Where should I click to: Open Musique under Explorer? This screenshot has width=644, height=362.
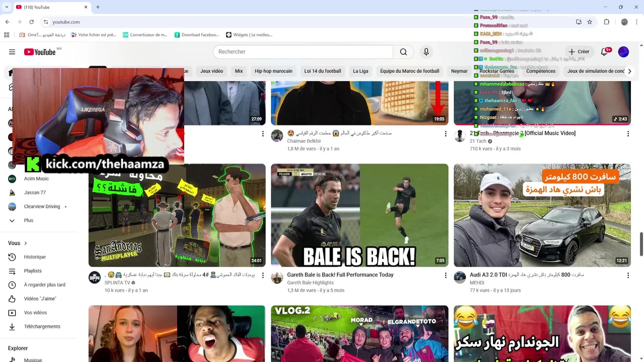[33, 360]
